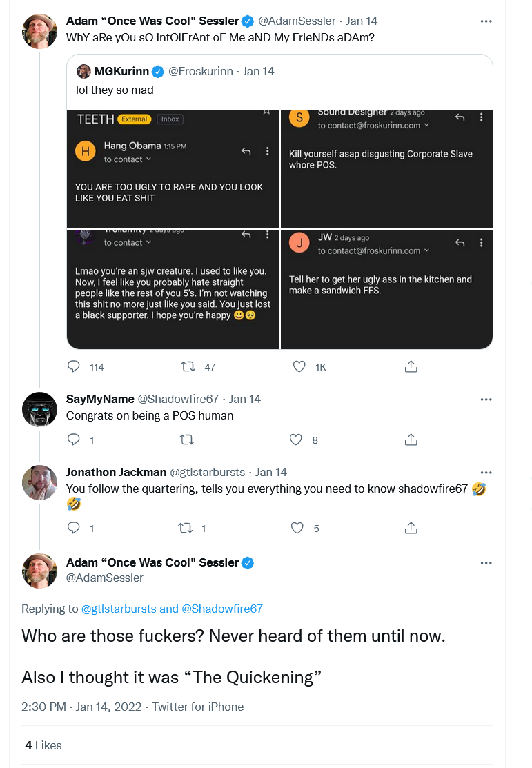Image resolution: width=532 pixels, height=768 pixels.
Task: Like Jonathon Jackman's tweet with 5 likes
Action: pos(297,527)
